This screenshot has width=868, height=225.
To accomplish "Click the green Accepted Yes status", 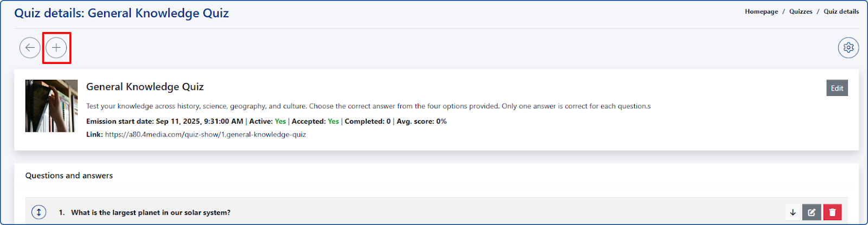I will tap(333, 121).
